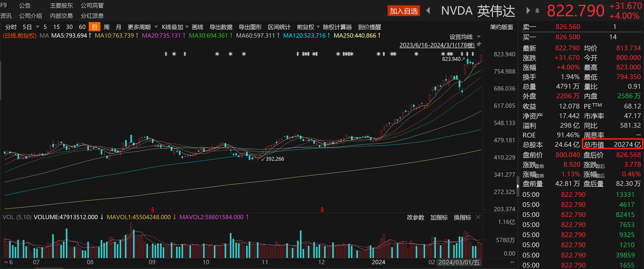Expand the 5日 dropdown arrow
Viewport: 644px width, 269px height.
click(x=38, y=27)
